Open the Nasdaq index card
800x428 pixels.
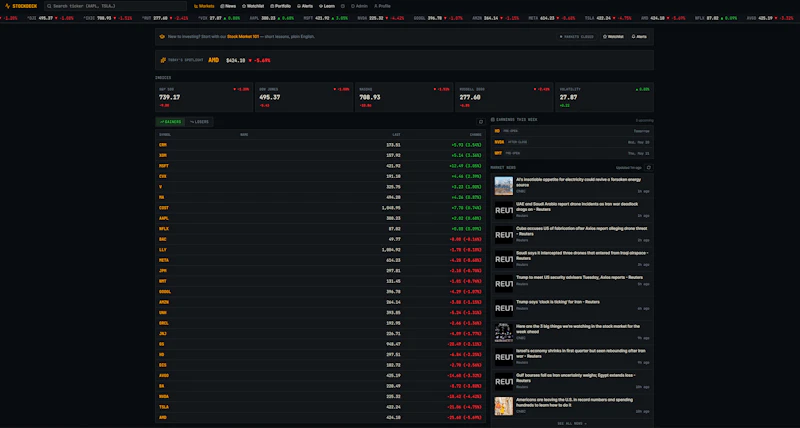404,97
